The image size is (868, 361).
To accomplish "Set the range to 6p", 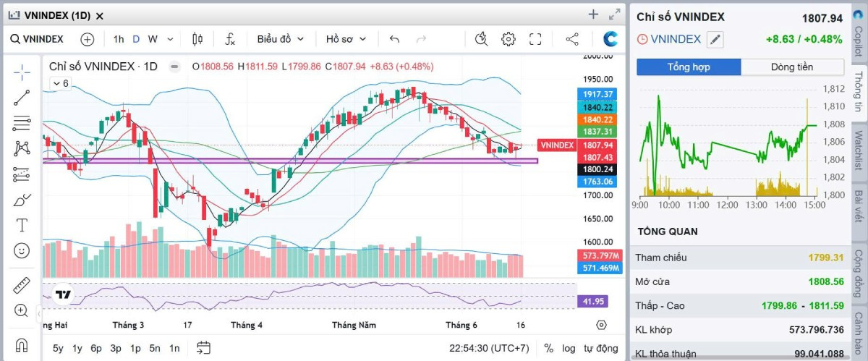I will pyautogui.click(x=96, y=348).
